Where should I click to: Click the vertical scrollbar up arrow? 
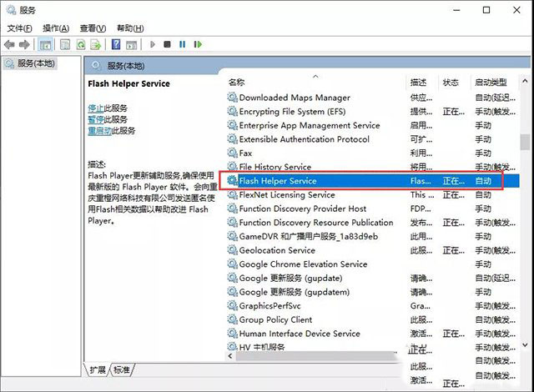pyautogui.click(x=525, y=82)
